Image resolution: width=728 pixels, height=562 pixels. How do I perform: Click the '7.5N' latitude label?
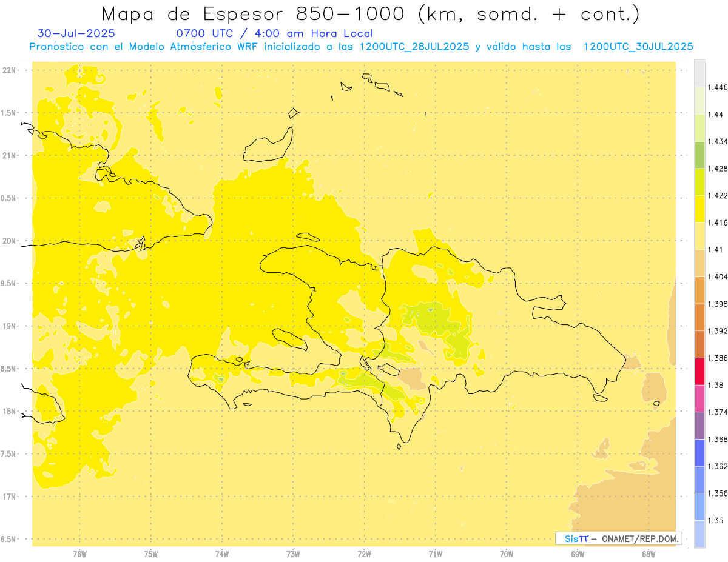[x=8, y=454]
